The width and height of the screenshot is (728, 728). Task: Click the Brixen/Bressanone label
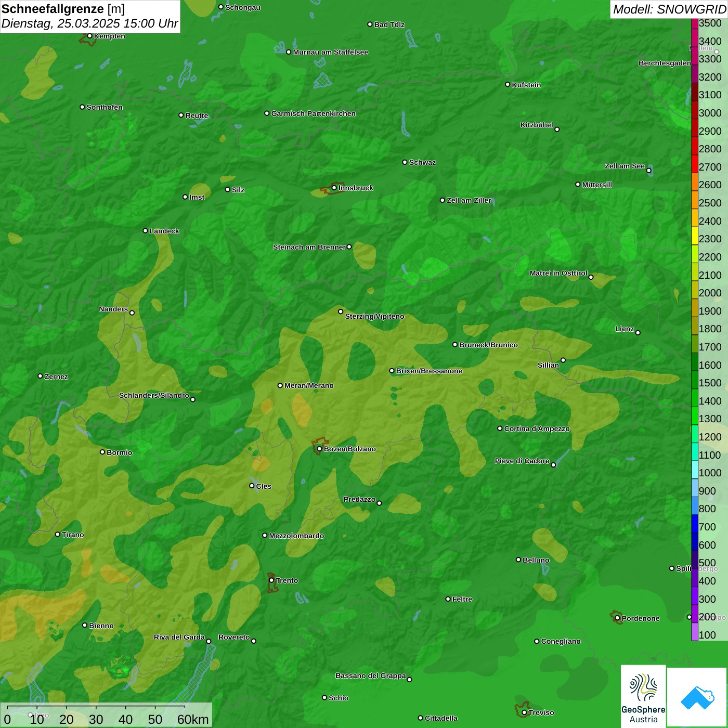429,371
